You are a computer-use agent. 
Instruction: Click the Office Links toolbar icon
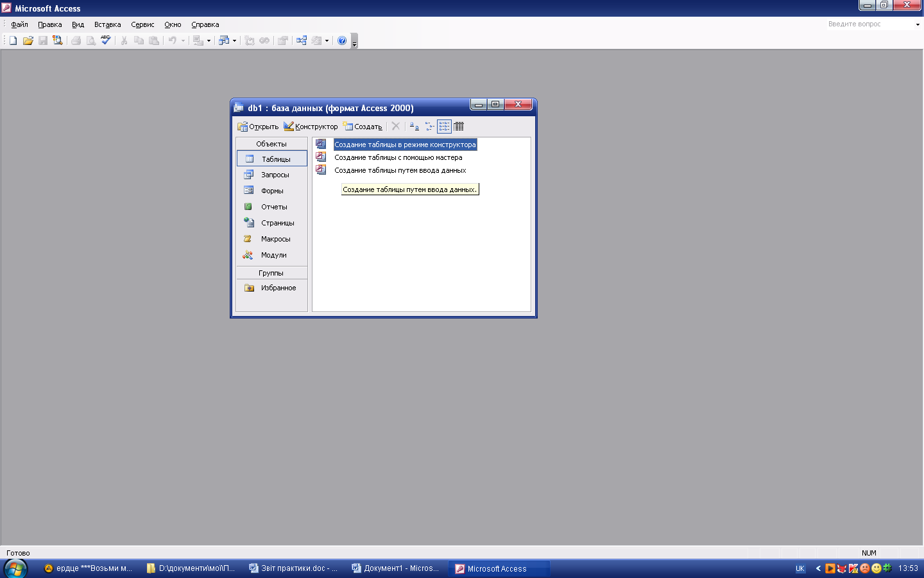click(x=198, y=40)
